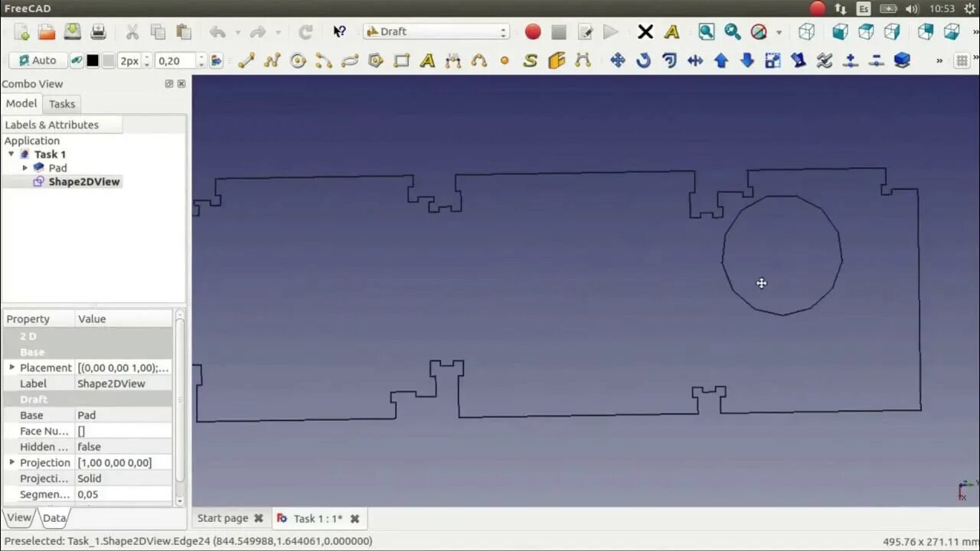Open the macro editor icon
Image resolution: width=980 pixels, height=551 pixels.
[x=585, y=31]
